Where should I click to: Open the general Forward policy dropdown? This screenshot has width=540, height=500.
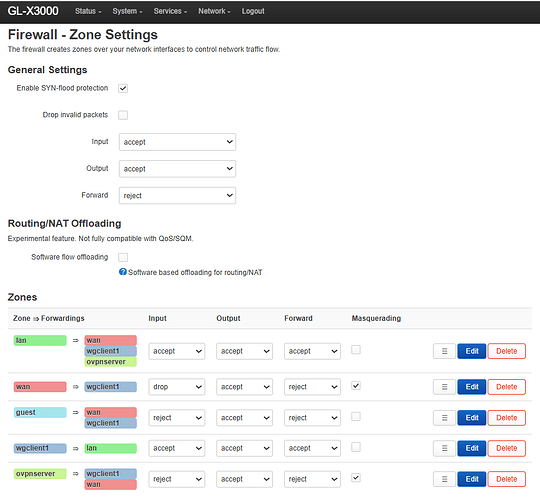click(x=177, y=196)
